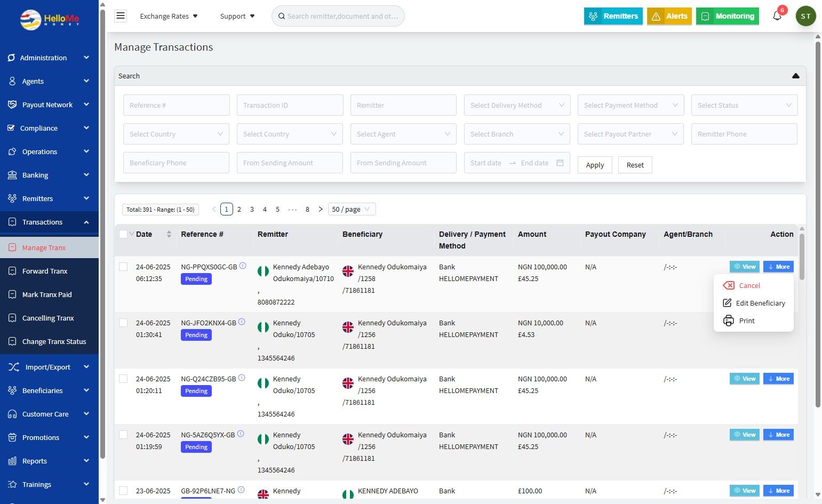Choose Cancel from the More menu
Screen dimensions: 822x504
pos(749,285)
